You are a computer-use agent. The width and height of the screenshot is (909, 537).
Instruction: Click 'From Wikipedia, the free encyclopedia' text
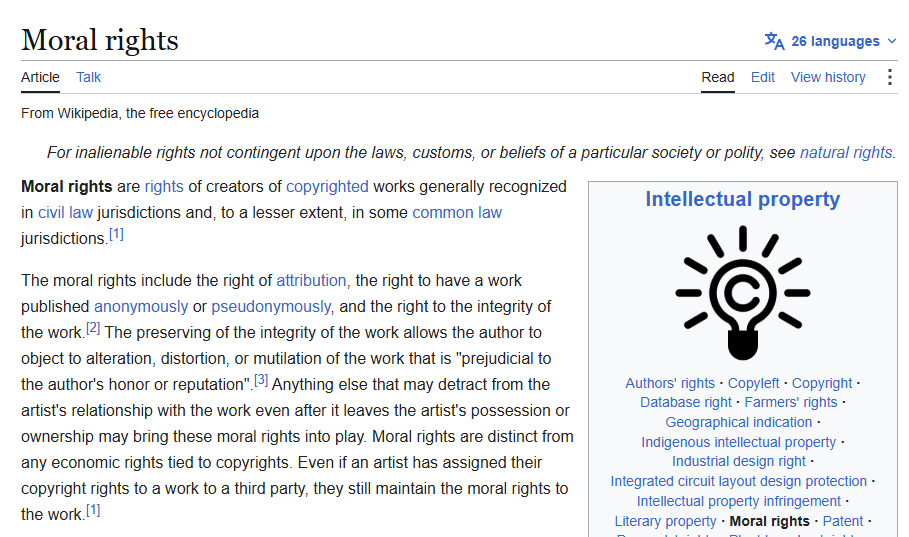(140, 113)
